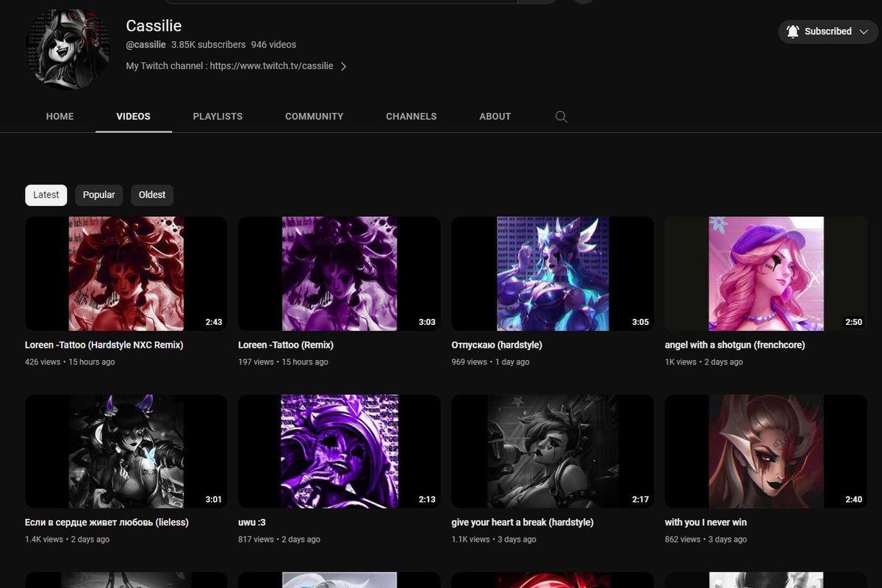
Task: Sort videos by Popular
Action: pyautogui.click(x=98, y=195)
